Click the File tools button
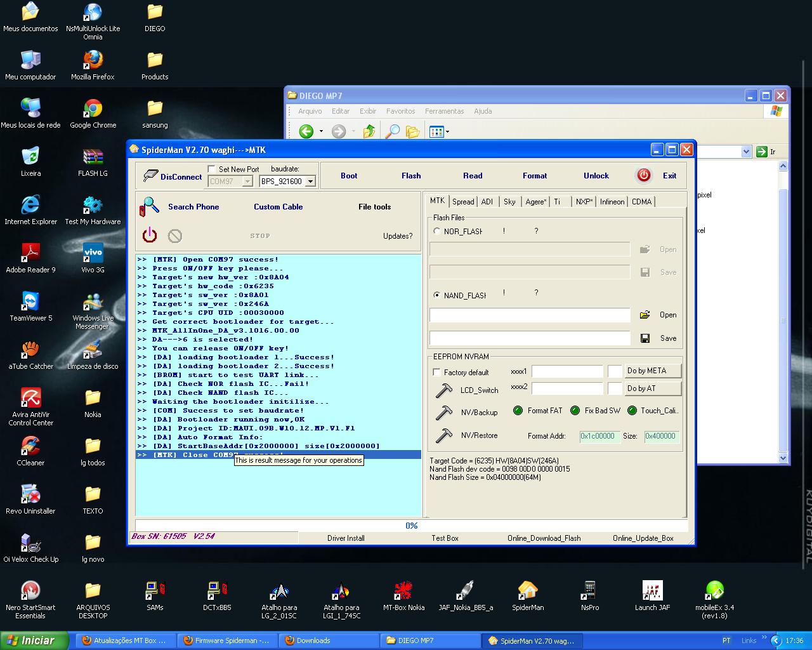812x650 pixels. click(x=374, y=207)
